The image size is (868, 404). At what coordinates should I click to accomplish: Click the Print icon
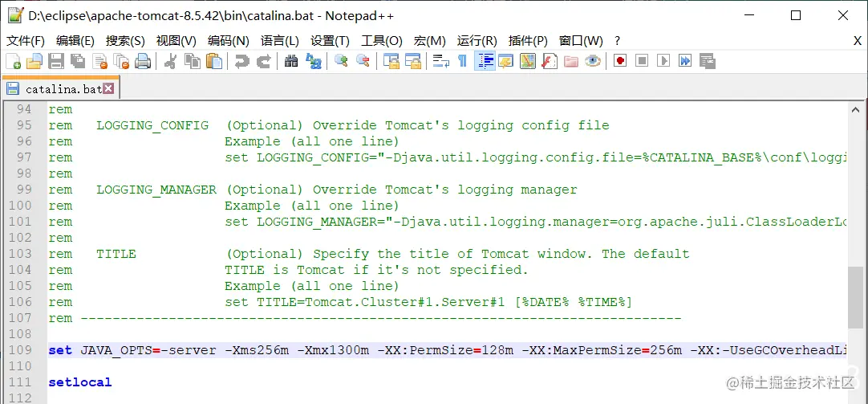[x=143, y=61]
